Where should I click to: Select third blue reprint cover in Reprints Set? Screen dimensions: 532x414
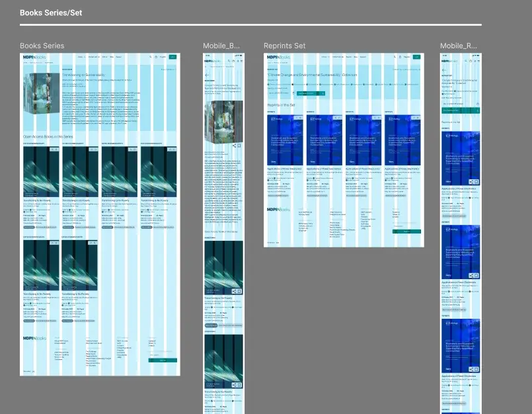point(363,140)
